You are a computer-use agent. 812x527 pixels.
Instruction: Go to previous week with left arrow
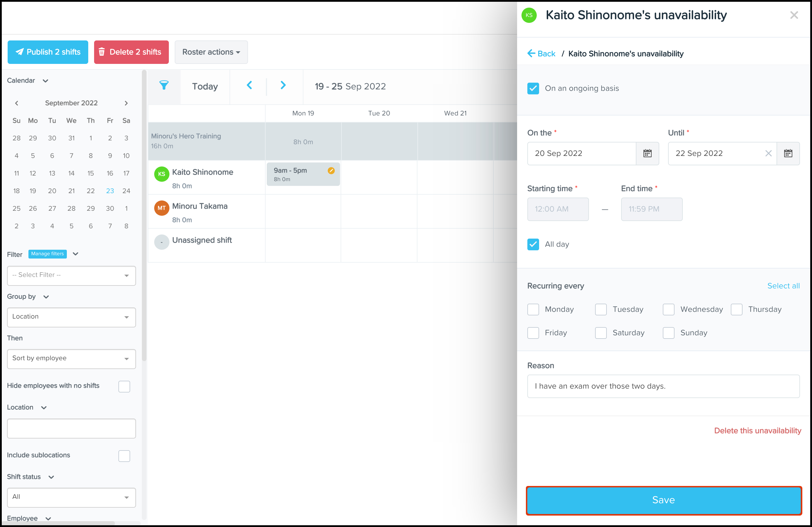pyautogui.click(x=249, y=86)
